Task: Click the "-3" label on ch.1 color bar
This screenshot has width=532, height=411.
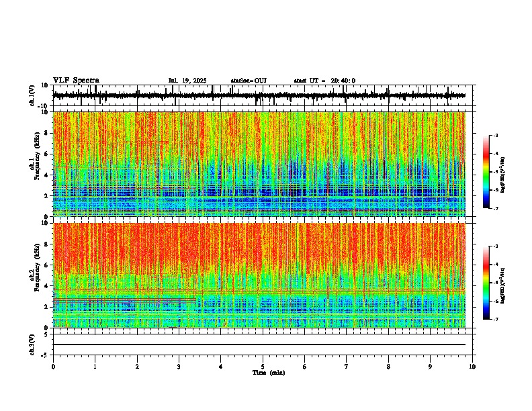Action: [x=495, y=136]
